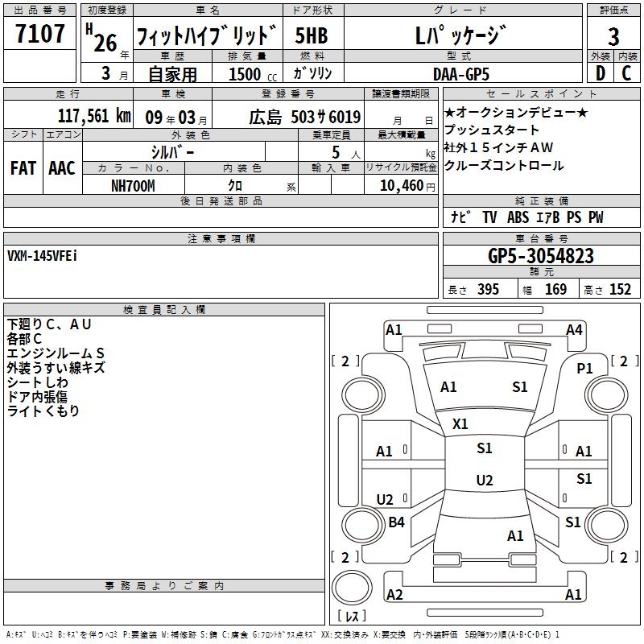
Task: Select the VXM-145VFEi note text
Action: click(43, 256)
